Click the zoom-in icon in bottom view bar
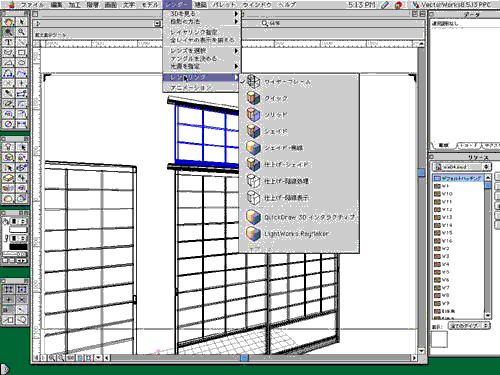 [52, 358]
